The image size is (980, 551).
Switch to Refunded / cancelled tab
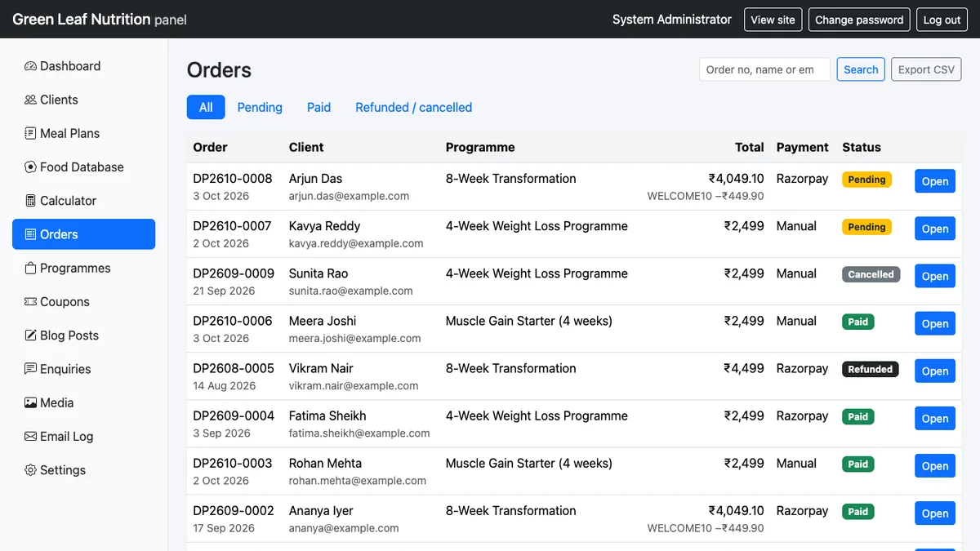(x=413, y=107)
